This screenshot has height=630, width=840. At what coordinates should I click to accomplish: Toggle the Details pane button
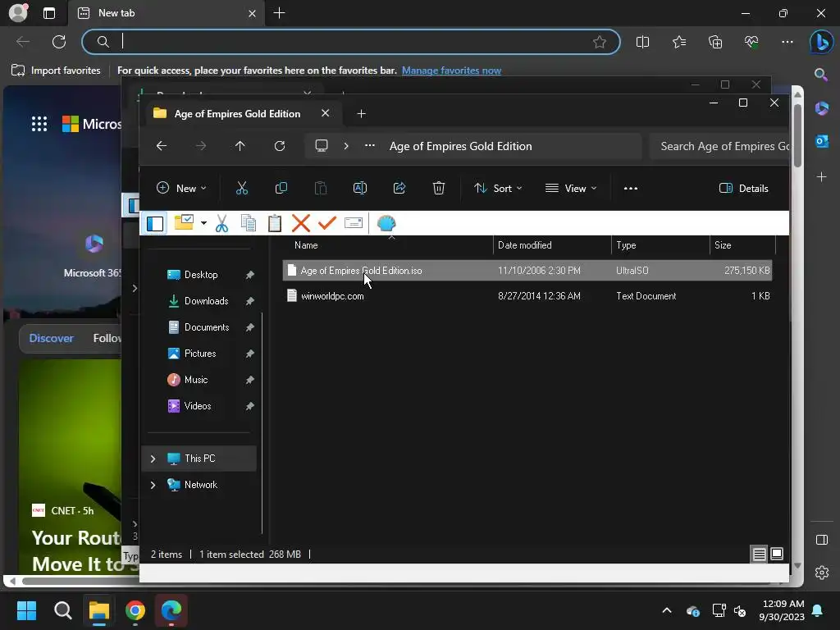pos(743,188)
